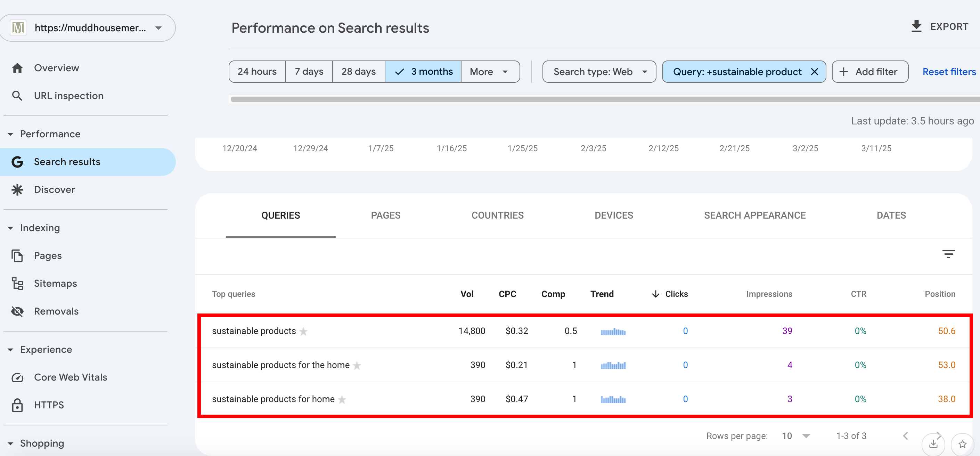Switch to the PAGES tab
Viewport: 980px width, 456px height.
click(385, 215)
